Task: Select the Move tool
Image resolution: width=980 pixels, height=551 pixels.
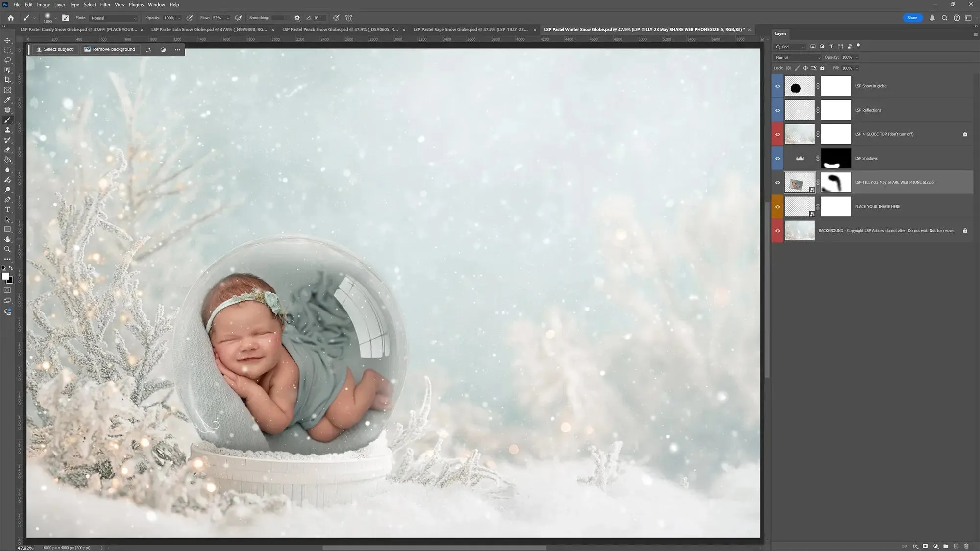Action: pyautogui.click(x=7, y=40)
